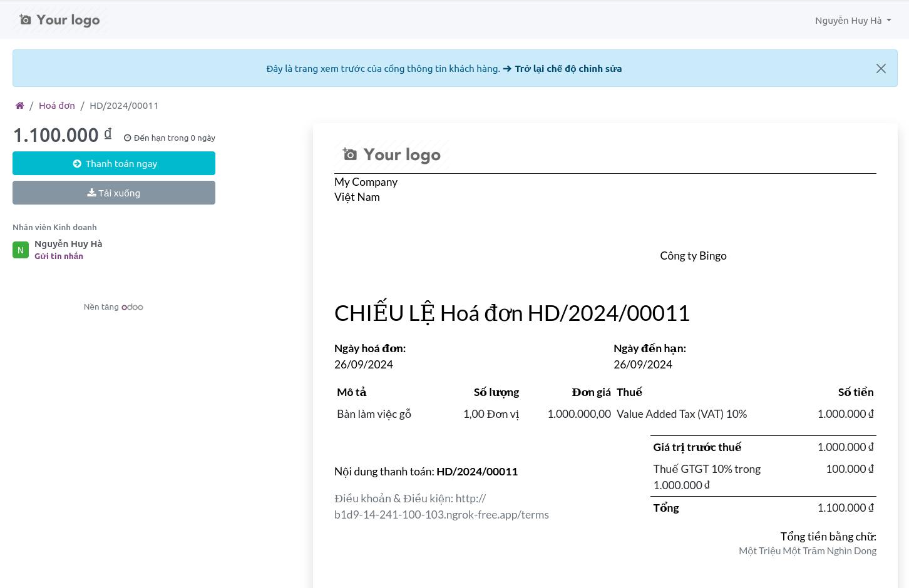
Task: Click the 1.000.000,00 unit price cell
Action: 579,414
